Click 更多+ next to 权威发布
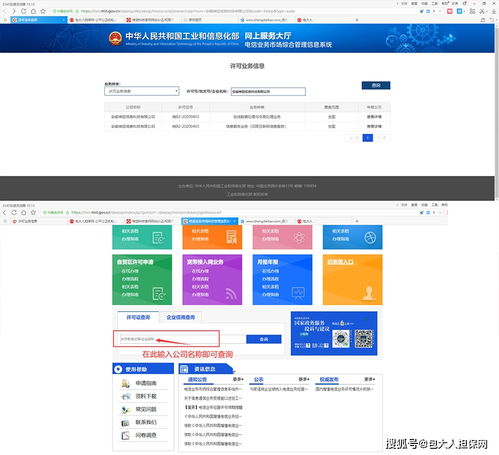This screenshot has height=455, width=499. pos(369,379)
